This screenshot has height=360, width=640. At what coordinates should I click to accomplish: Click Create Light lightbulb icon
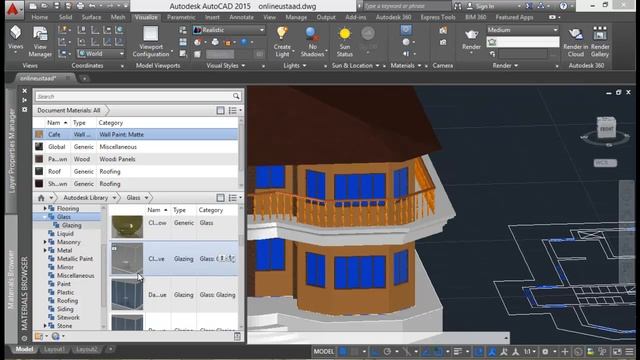click(282, 33)
